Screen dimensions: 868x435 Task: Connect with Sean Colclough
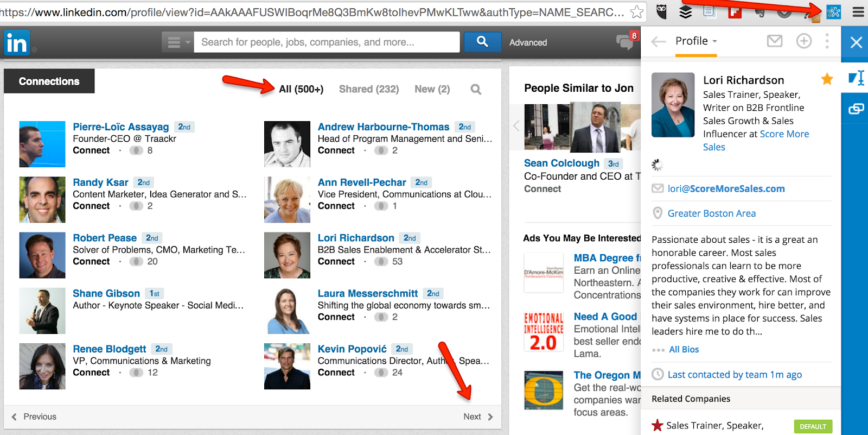tap(542, 189)
